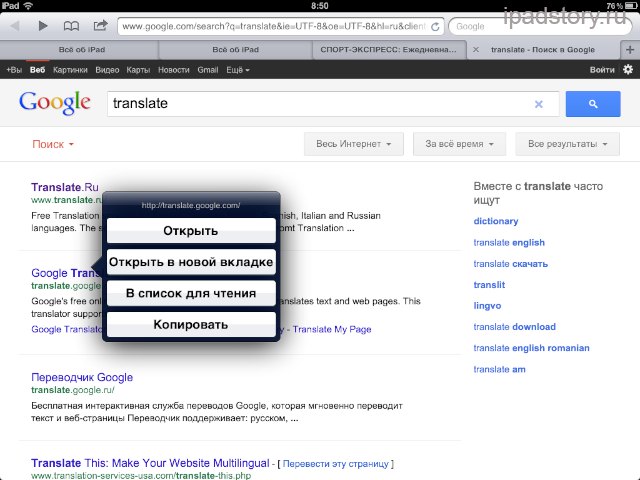Switch to the second Всё об iPad tab
This screenshot has width=640, height=480.
click(236, 50)
